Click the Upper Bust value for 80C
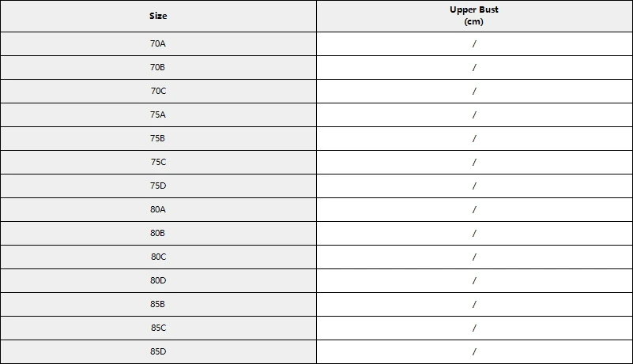Viewport: 633px width, 364px height. pos(474,257)
